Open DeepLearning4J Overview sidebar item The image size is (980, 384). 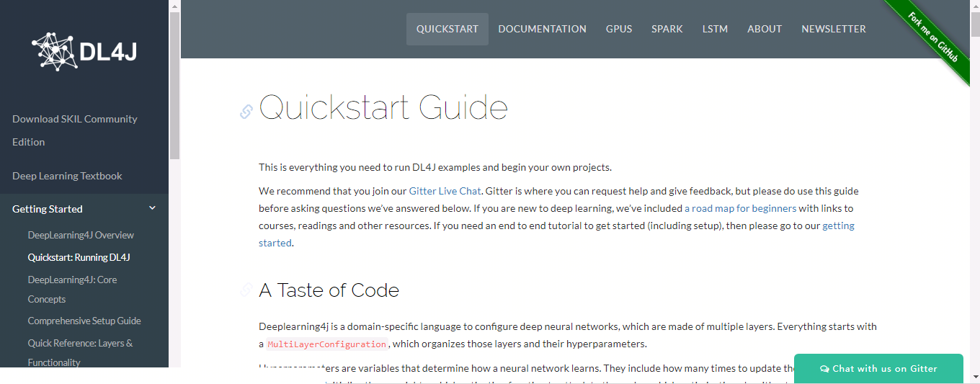click(x=81, y=235)
